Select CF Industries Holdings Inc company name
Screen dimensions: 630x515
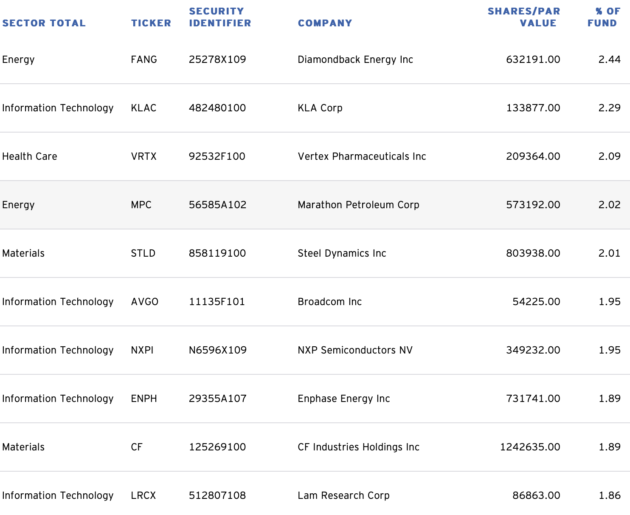click(358, 447)
